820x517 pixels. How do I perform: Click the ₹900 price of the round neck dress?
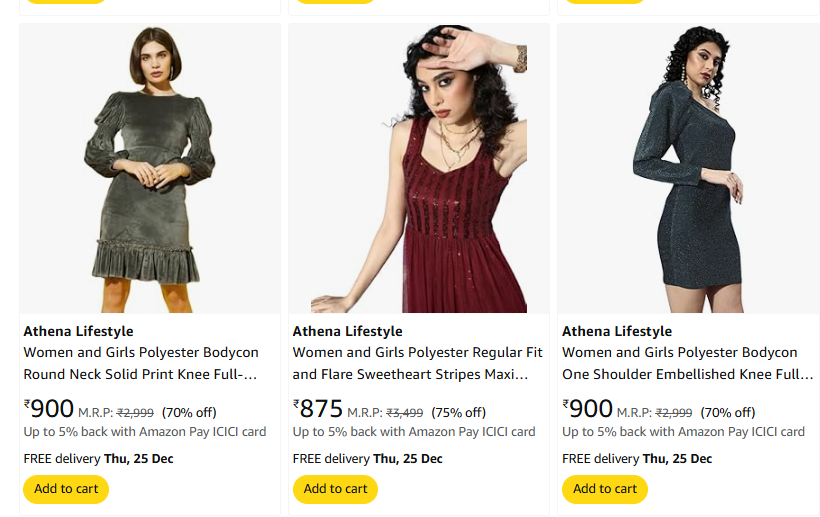point(49,409)
